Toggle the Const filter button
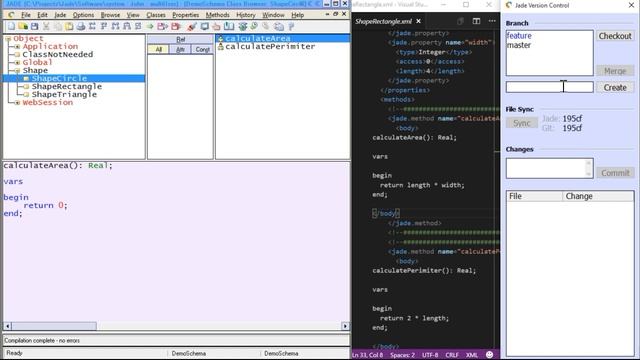640x360 pixels. point(202,49)
